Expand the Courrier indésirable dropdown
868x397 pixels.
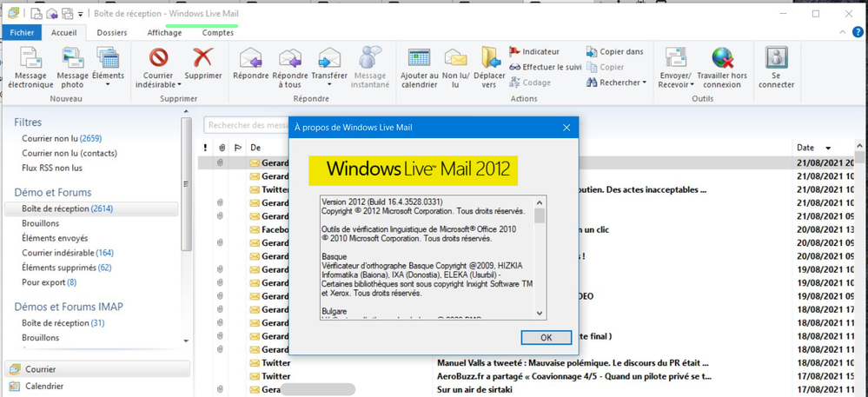point(179,85)
